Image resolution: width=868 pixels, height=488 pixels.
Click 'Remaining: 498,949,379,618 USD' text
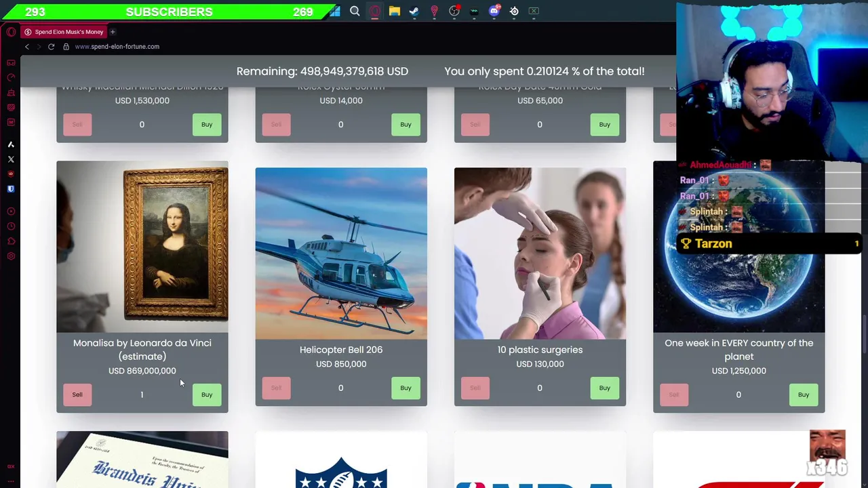pos(322,71)
